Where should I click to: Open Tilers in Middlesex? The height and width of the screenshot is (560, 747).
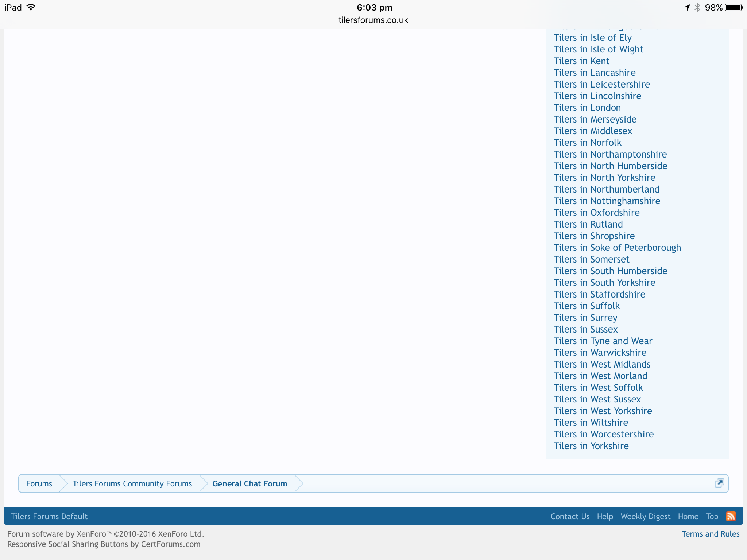pyautogui.click(x=593, y=131)
